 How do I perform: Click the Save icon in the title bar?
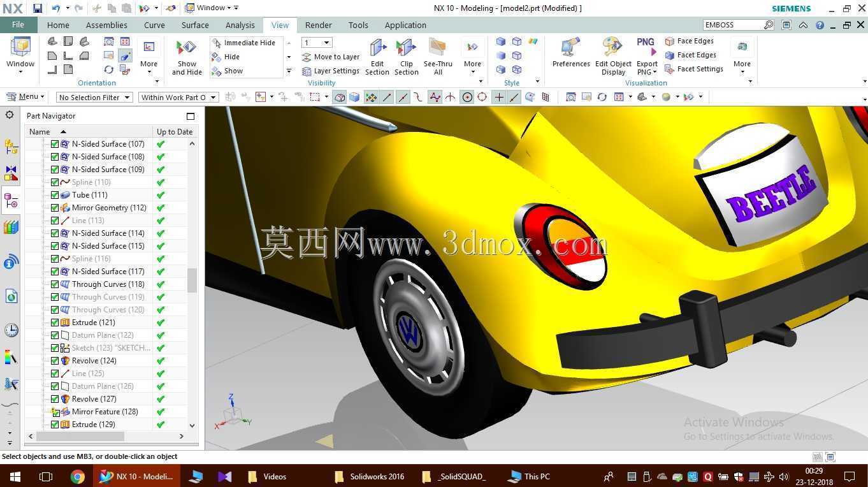click(38, 8)
